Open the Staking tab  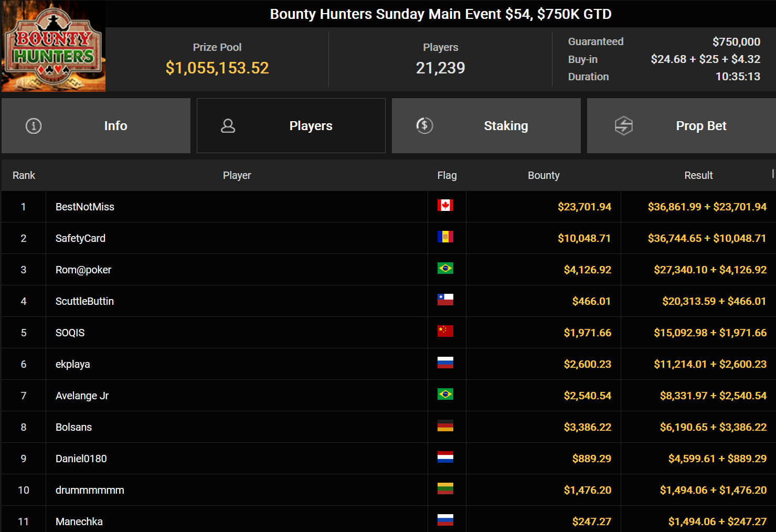486,126
